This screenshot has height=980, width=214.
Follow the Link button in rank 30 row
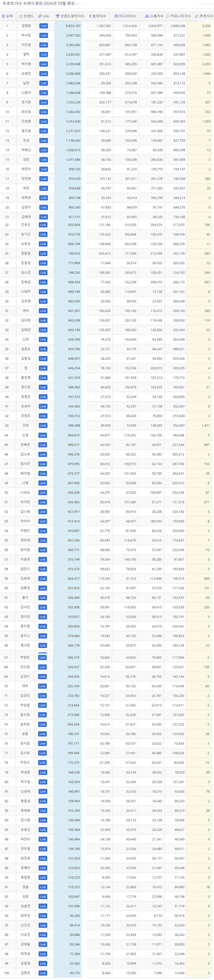[44, 301]
